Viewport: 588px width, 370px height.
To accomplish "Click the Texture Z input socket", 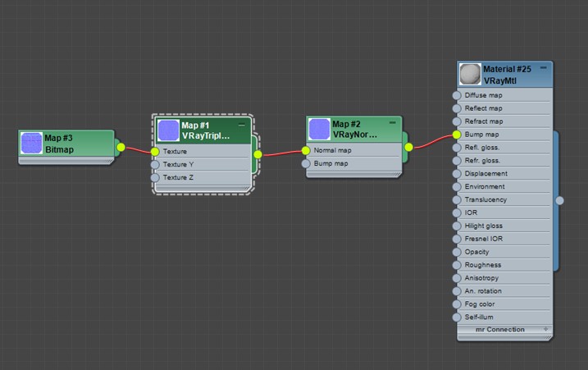I will point(155,177).
